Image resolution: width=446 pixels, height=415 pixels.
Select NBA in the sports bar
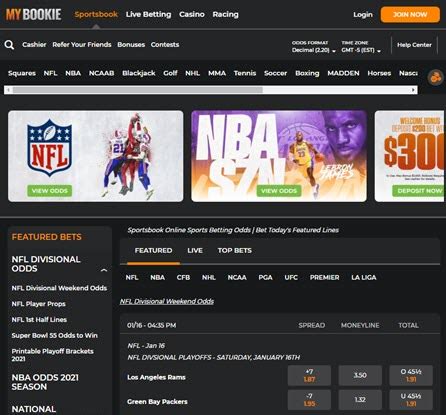pyautogui.click(x=73, y=73)
